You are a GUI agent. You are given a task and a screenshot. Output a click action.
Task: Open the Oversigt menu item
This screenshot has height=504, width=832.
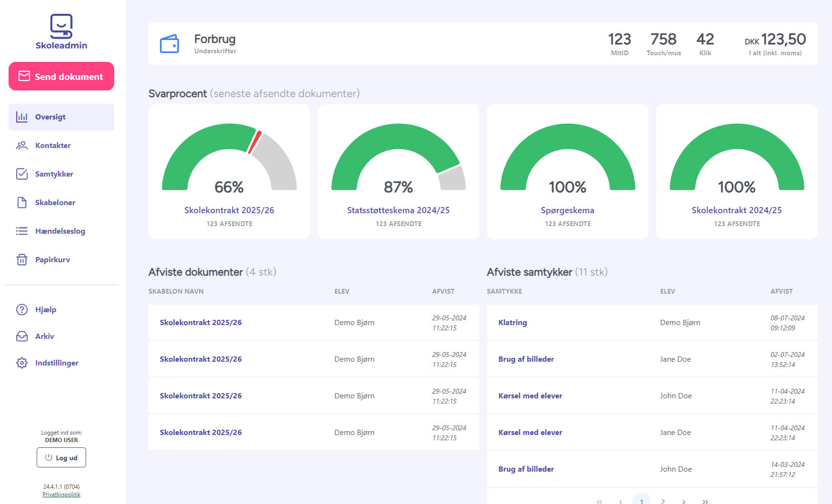click(61, 117)
